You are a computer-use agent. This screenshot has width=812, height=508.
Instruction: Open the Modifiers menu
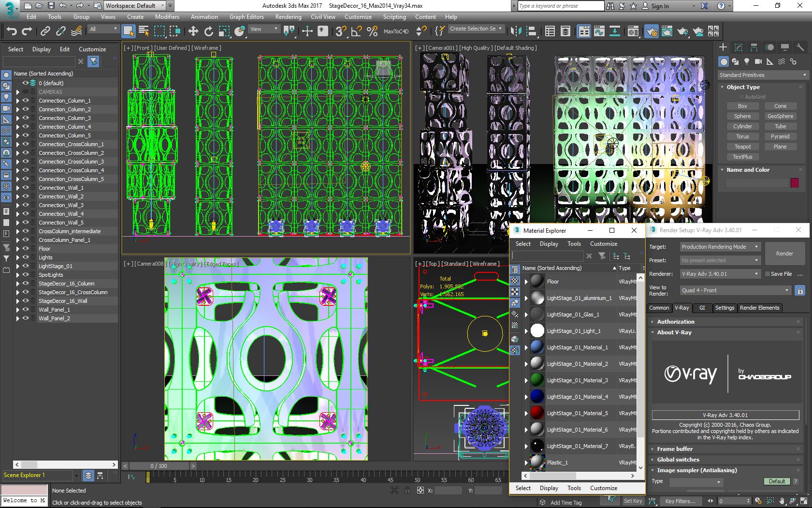(x=167, y=16)
